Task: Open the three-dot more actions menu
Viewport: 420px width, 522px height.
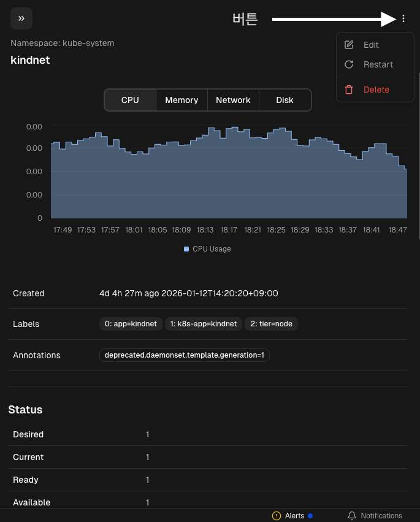Action: pos(403,19)
